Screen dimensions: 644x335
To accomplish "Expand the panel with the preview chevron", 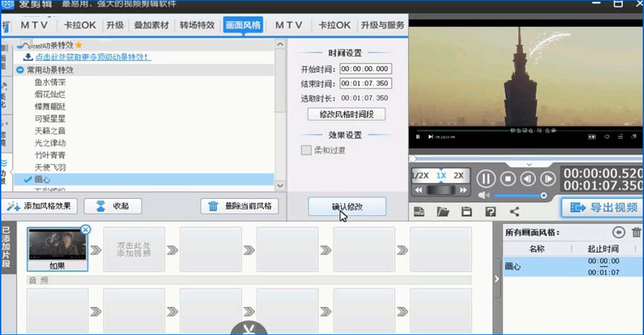I will pyautogui.click(x=529, y=164).
